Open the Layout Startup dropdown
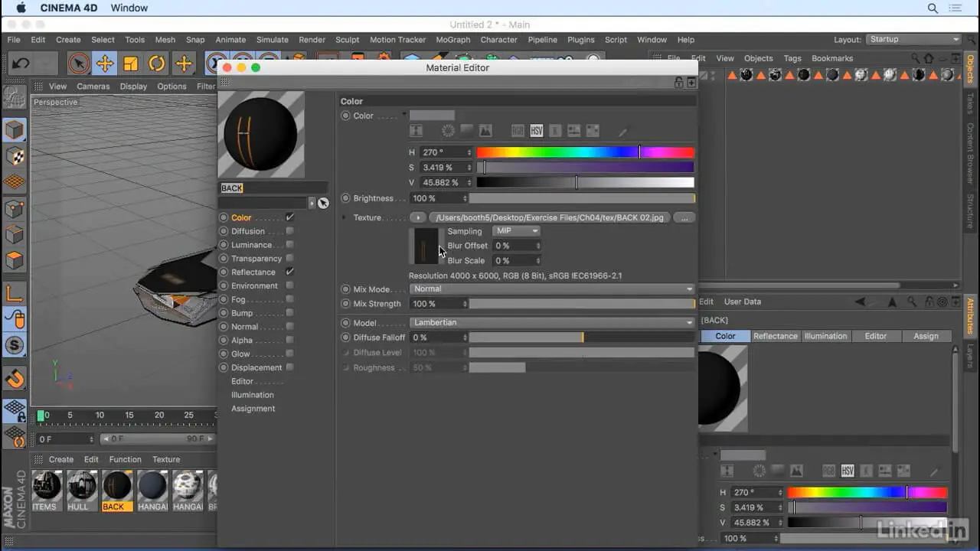The image size is (980, 551). [x=914, y=39]
